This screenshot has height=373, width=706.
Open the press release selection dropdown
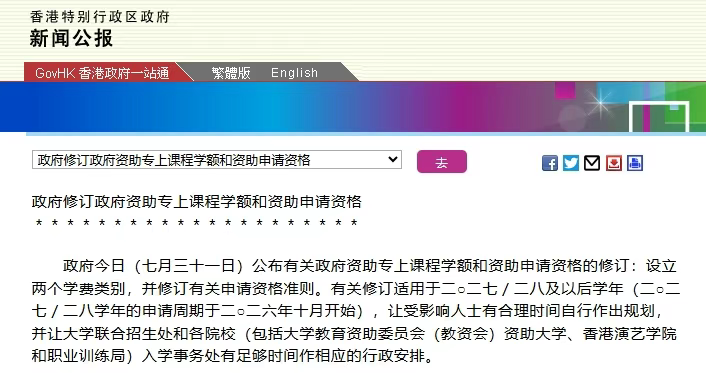217,160
